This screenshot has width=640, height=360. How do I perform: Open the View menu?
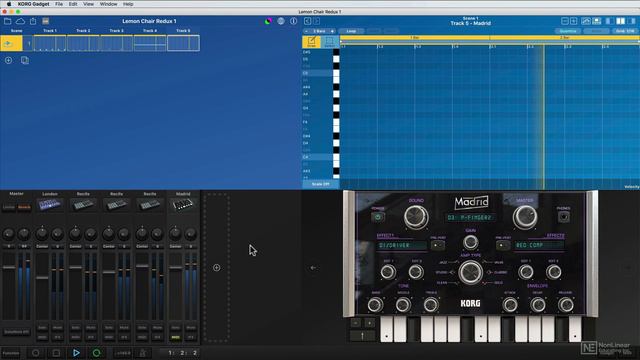click(x=89, y=4)
